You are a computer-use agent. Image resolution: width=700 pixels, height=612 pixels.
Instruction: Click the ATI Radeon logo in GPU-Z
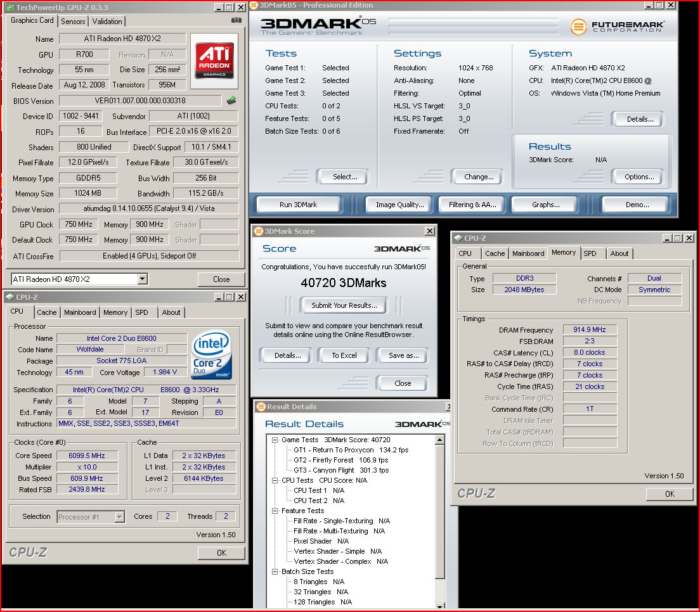click(214, 61)
